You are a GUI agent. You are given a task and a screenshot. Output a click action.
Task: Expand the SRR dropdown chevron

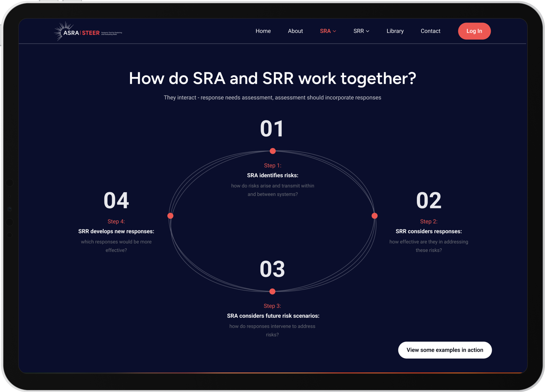pos(368,31)
